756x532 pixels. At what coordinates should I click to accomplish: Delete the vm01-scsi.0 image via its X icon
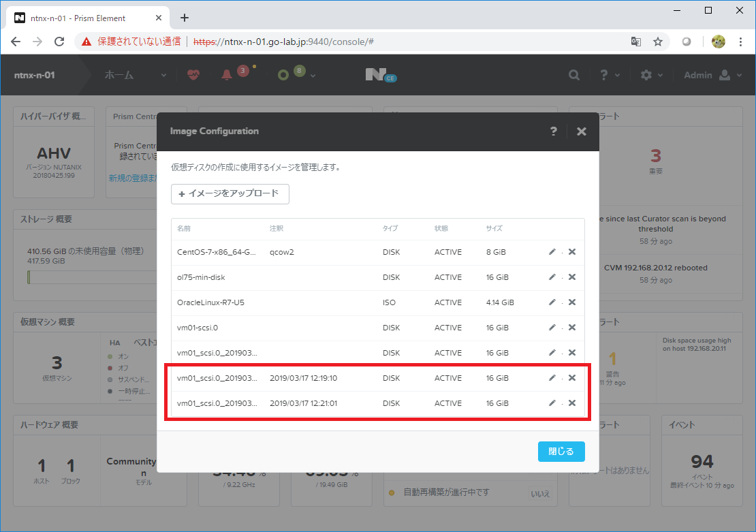572,327
